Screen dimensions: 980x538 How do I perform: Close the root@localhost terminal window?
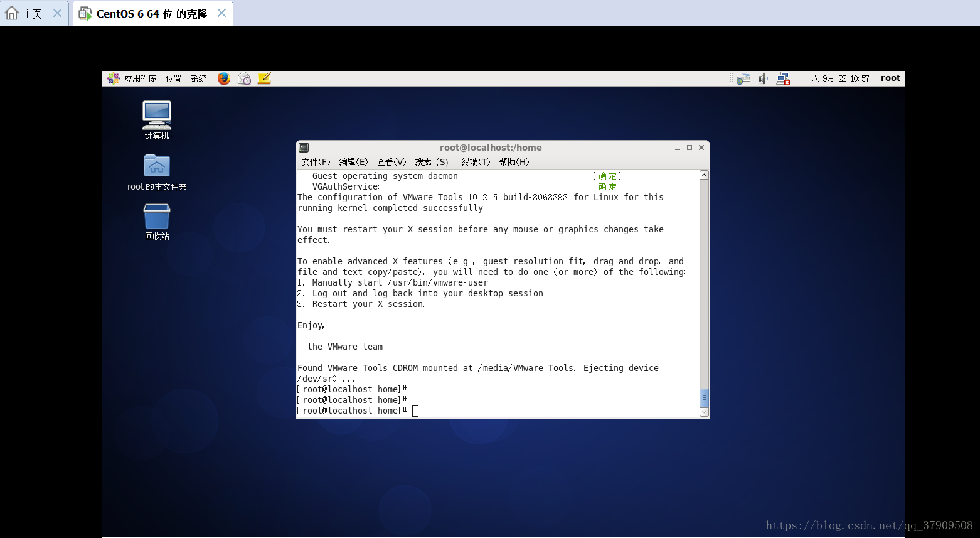[x=701, y=148]
